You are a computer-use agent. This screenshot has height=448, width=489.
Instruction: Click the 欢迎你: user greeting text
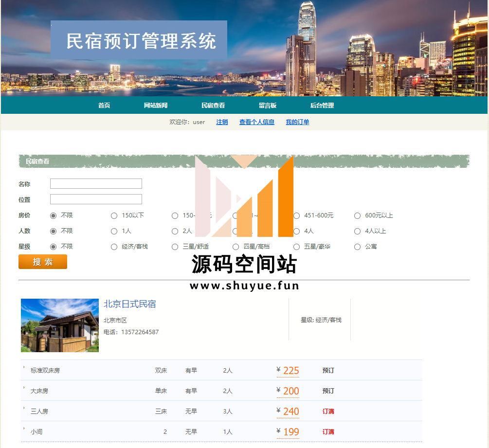pyautogui.click(x=187, y=122)
